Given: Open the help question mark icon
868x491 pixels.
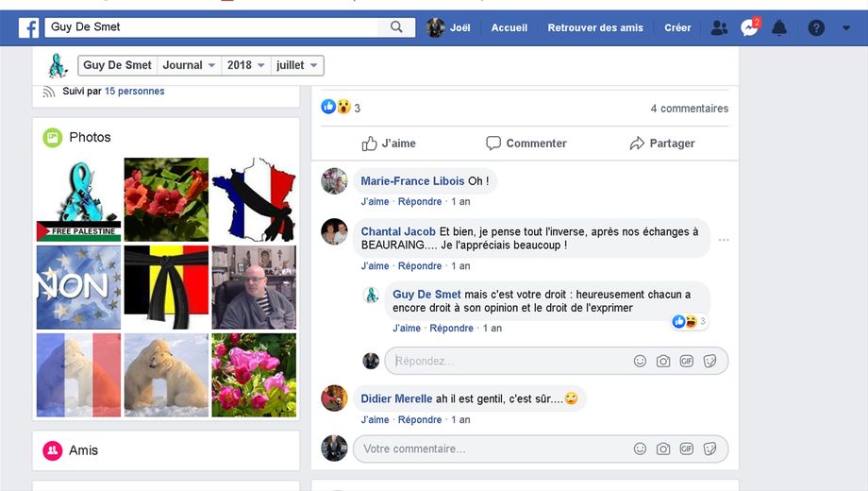Looking at the screenshot, I should click(816, 27).
